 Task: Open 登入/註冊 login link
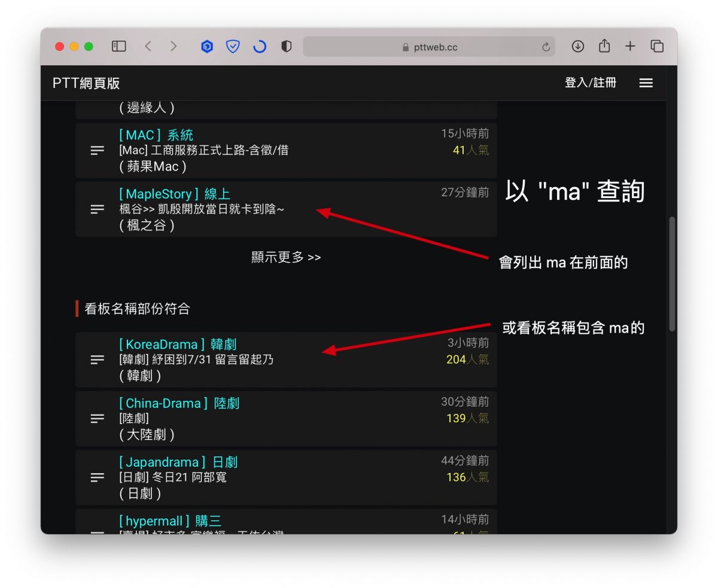tap(591, 83)
